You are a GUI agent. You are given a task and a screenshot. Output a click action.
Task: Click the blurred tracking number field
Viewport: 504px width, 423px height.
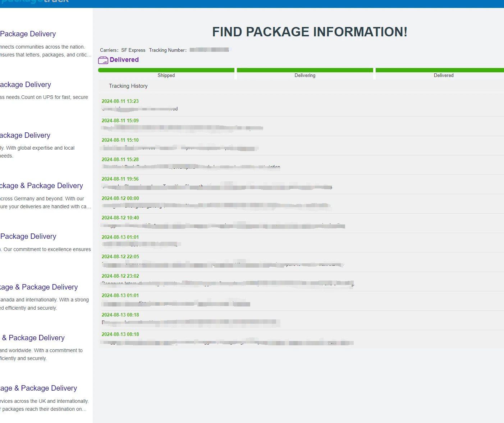(x=209, y=50)
